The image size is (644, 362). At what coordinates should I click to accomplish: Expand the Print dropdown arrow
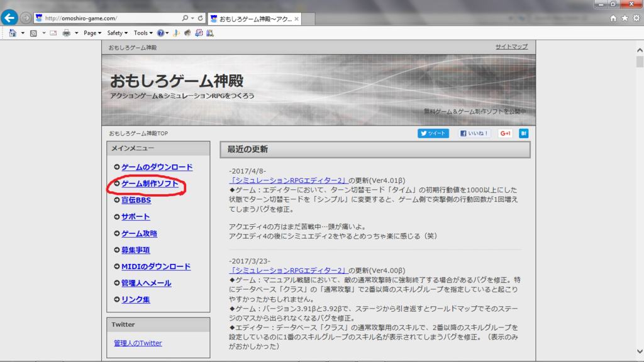coord(76,33)
